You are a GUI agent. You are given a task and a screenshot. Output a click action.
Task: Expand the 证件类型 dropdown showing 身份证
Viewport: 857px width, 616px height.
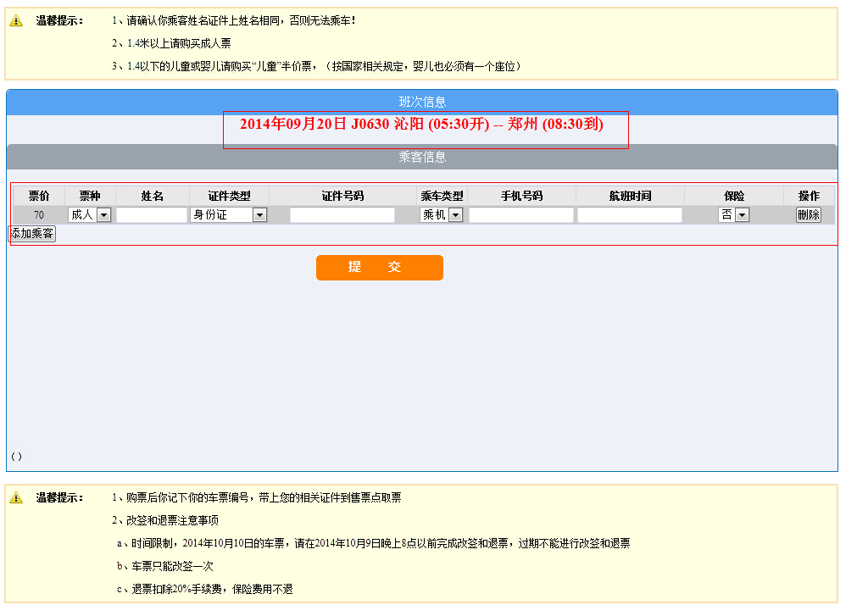(x=229, y=215)
